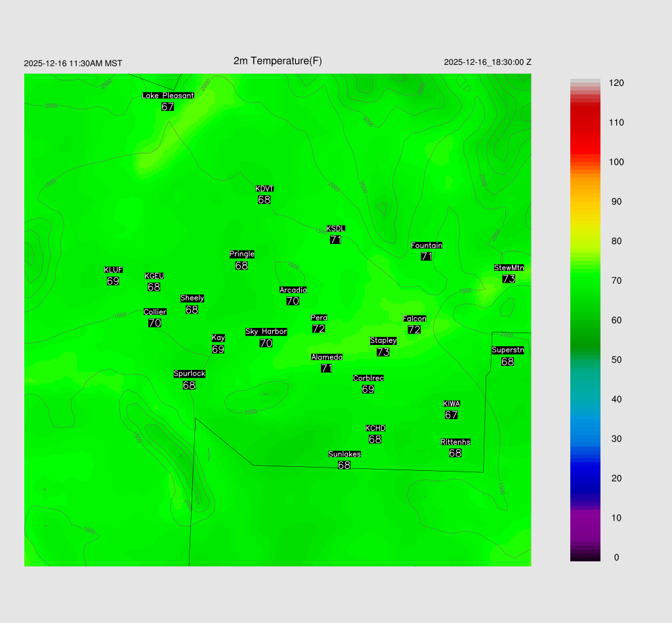This screenshot has width=672, height=623.
Task: Click the Fountain station label
Action: tap(427, 245)
